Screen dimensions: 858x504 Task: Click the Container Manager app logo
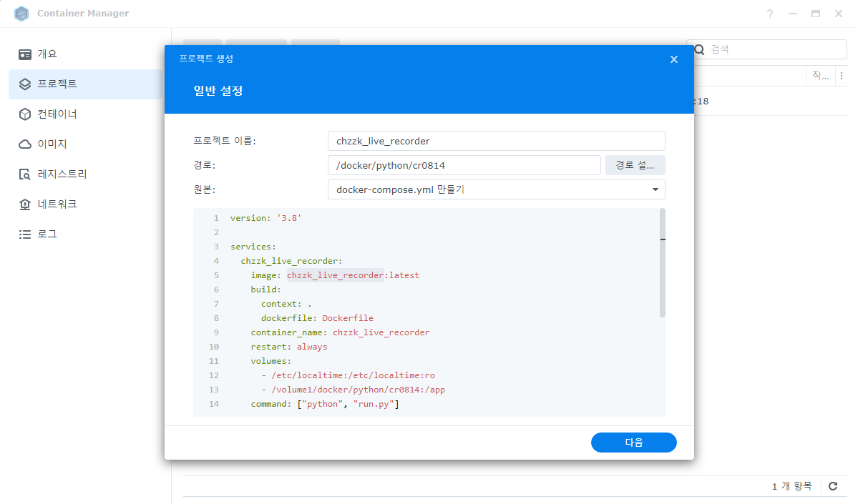pyautogui.click(x=21, y=14)
